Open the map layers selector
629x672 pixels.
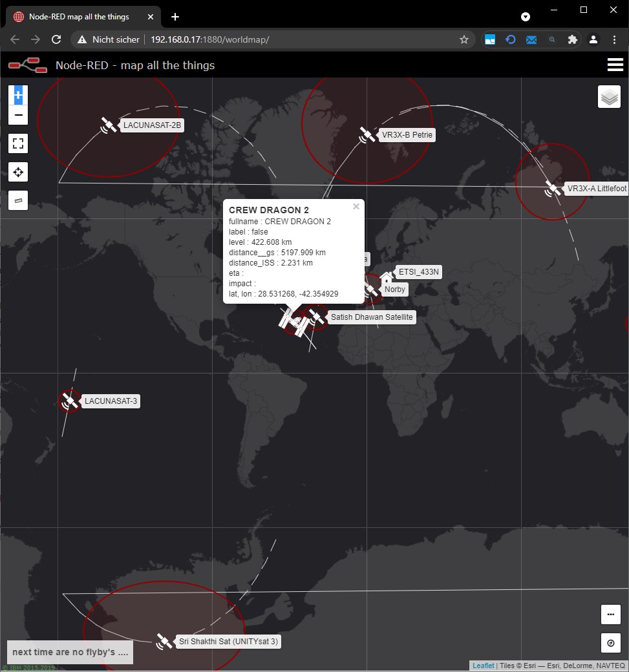tap(609, 97)
